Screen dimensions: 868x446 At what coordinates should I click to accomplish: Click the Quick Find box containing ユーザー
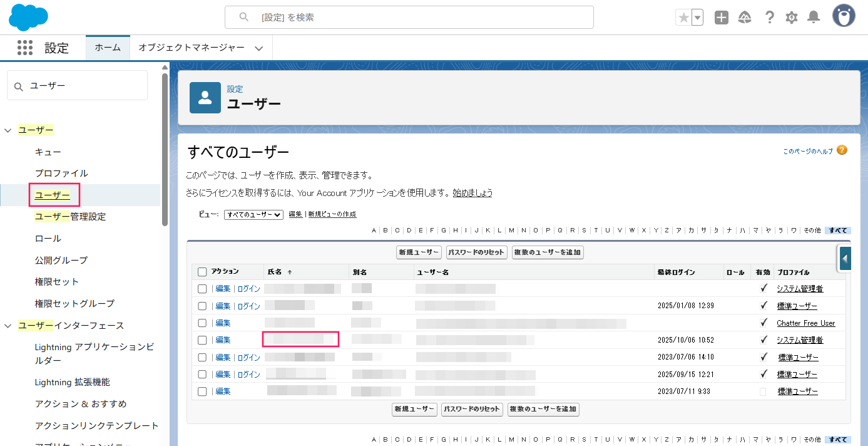(x=77, y=85)
